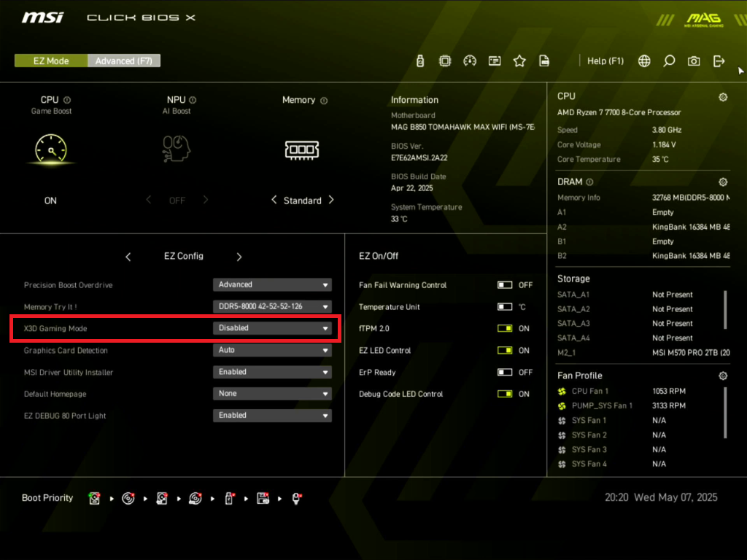This screenshot has width=747, height=560.
Task: Switch to Advanced (F7) tab
Action: tap(124, 61)
